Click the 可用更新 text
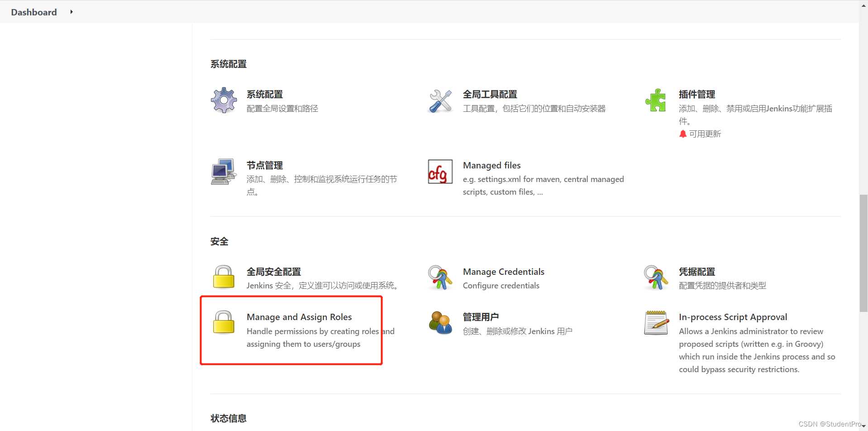The image size is (868, 431). tap(705, 134)
